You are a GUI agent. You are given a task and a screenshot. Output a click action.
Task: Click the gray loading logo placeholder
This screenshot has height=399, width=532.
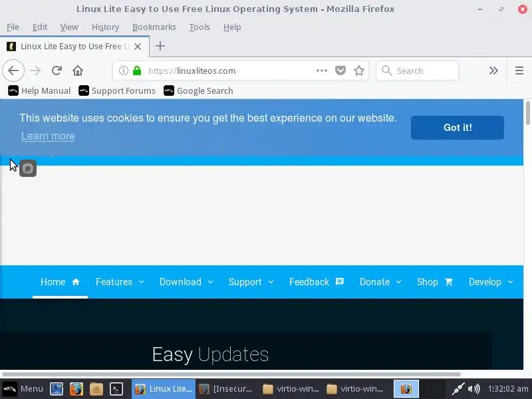coord(28,168)
